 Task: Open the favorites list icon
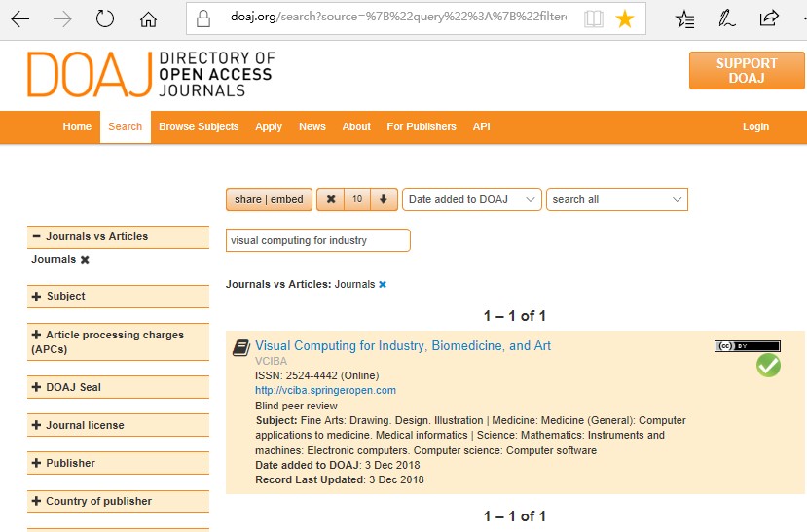pos(685,18)
